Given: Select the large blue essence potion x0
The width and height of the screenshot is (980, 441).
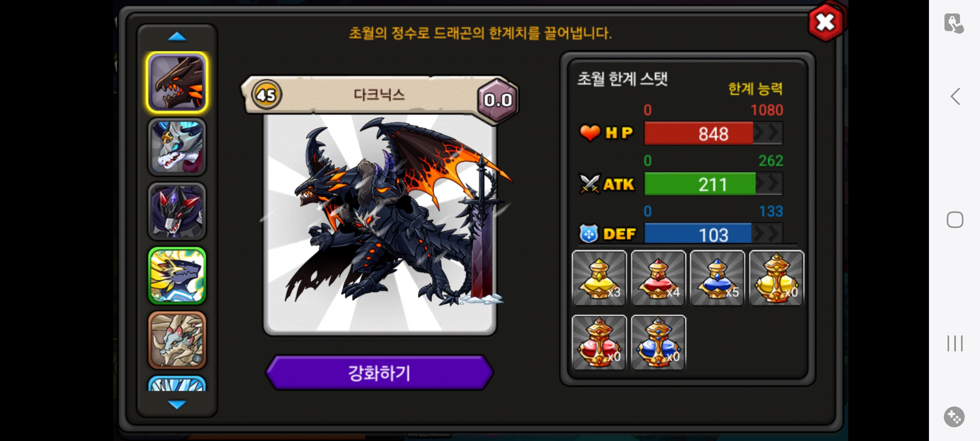Looking at the screenshot, I should (658, 343).
